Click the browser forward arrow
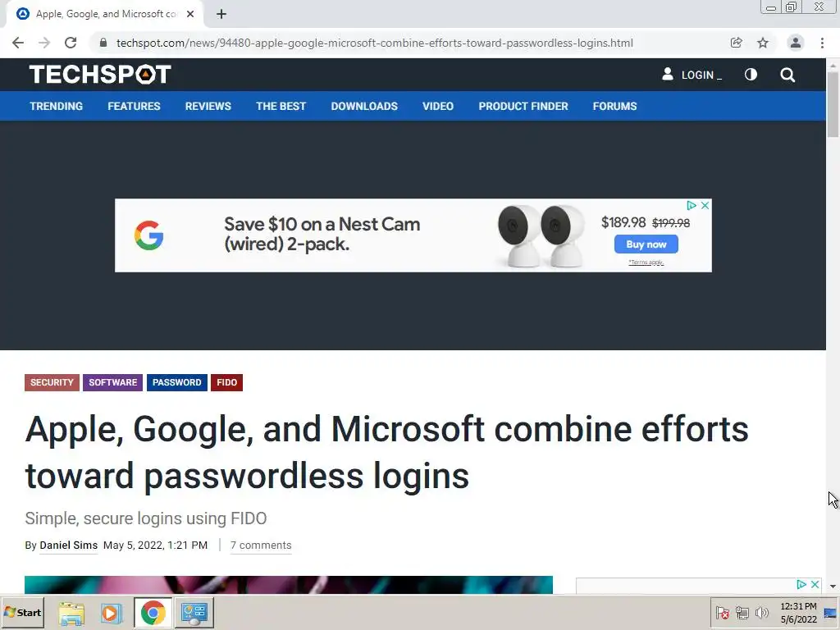 44,43
